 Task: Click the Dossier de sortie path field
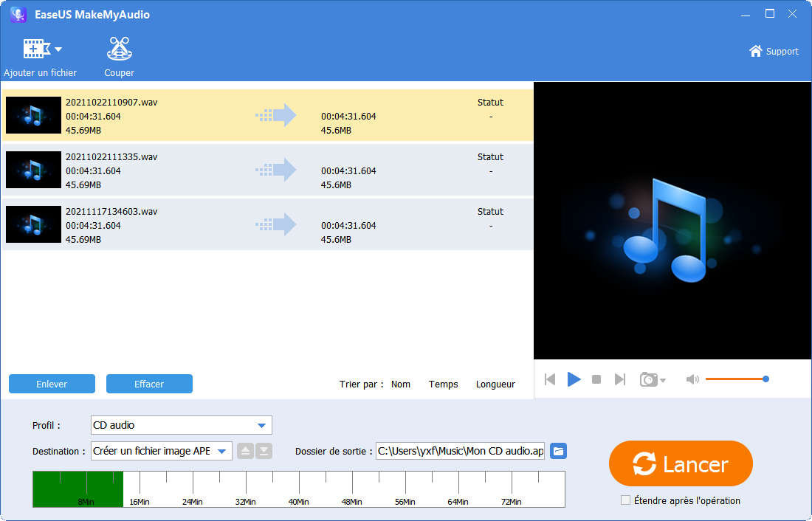tap(461, 451)
